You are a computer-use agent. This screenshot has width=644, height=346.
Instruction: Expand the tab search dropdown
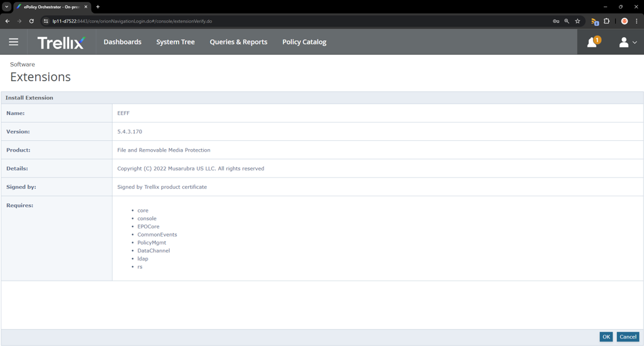[6, 7]
